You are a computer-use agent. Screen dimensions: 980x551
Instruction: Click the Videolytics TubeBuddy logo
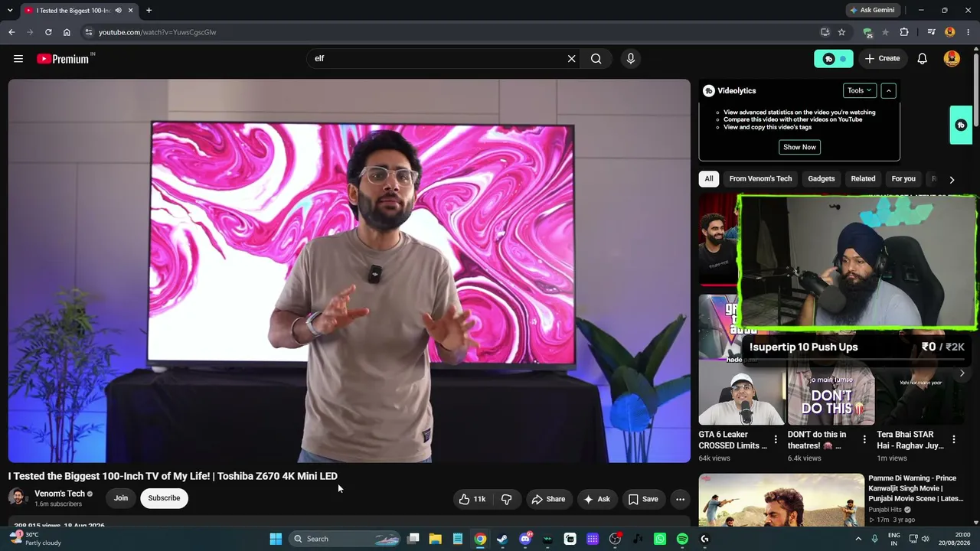(709, 90)
